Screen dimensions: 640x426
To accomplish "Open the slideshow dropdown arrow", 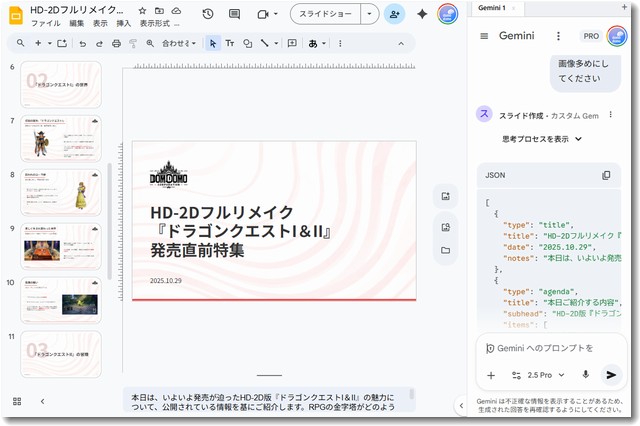I will pos(370,14).
